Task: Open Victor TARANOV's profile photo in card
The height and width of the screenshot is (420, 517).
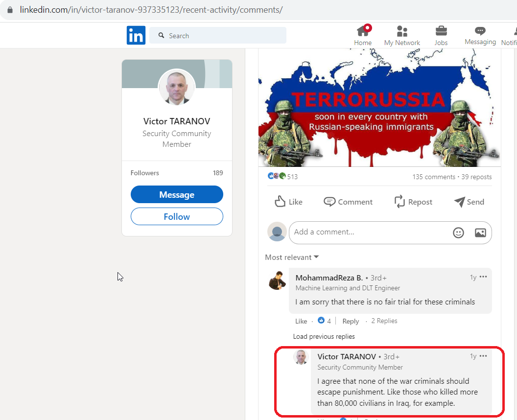Action: pos(177,87)
